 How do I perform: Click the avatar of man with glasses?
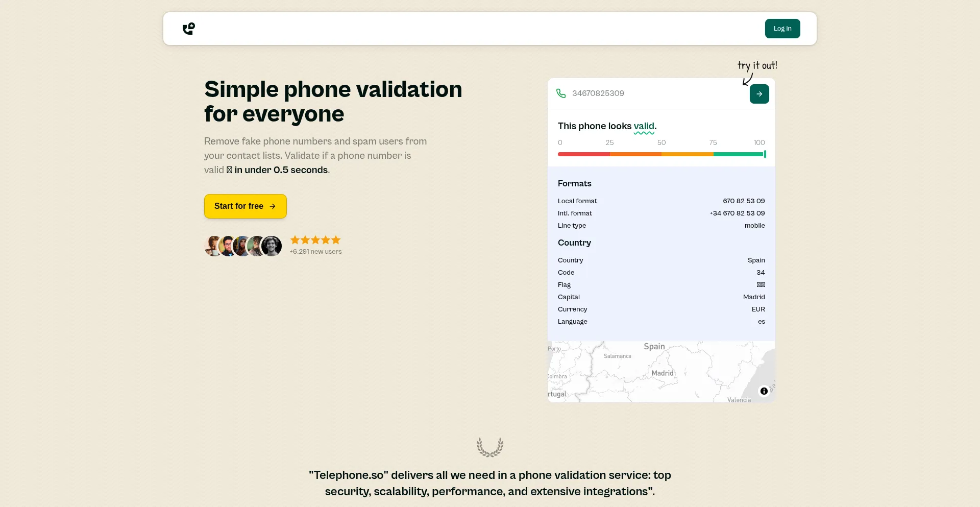[x=228, y=246]
